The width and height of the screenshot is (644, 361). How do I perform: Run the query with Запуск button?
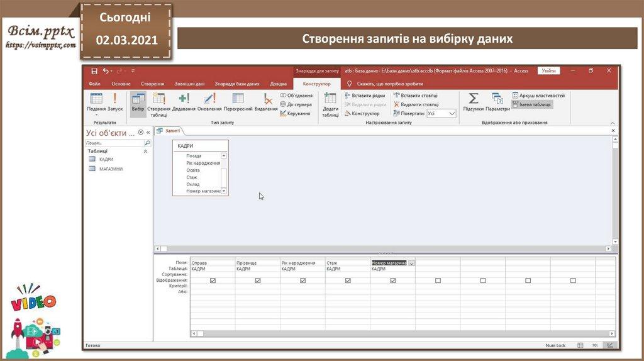click(115, 102)
